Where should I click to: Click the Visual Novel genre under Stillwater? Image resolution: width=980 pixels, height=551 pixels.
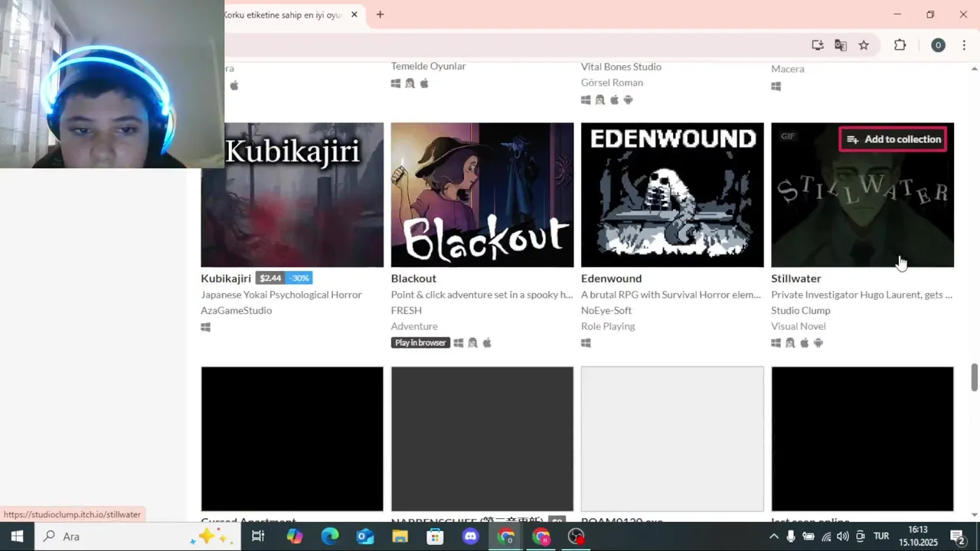(x=798, y=327)
